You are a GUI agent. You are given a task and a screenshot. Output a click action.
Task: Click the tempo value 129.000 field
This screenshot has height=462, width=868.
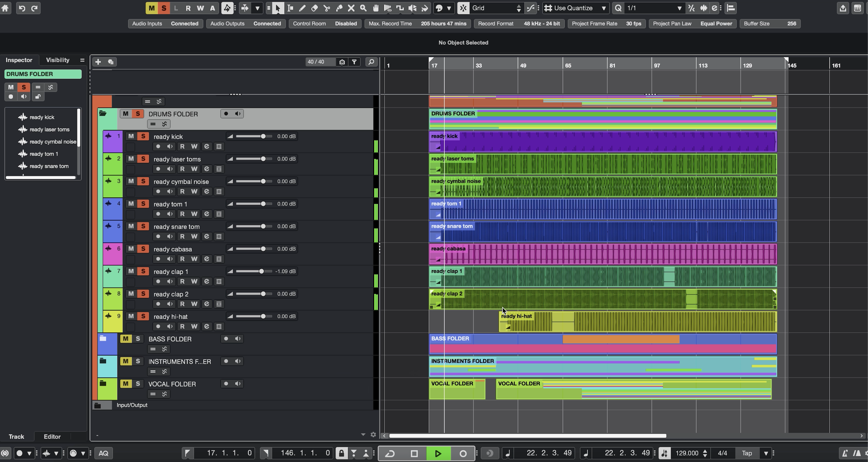coord(687,453)
